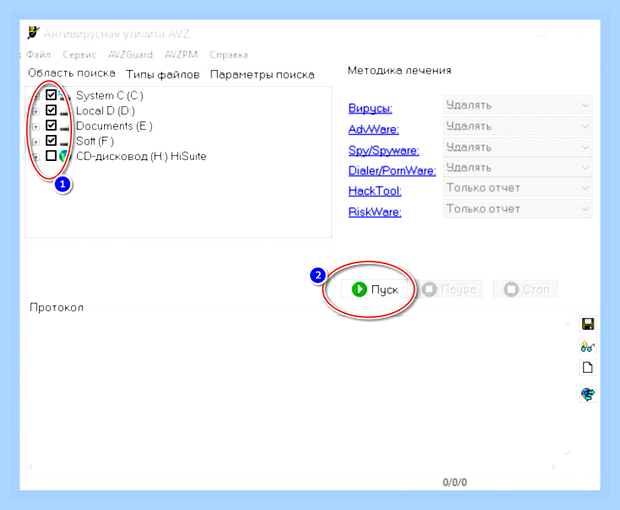Click the Стоп button
620x510 pixels.
click(x=526, y=289)
